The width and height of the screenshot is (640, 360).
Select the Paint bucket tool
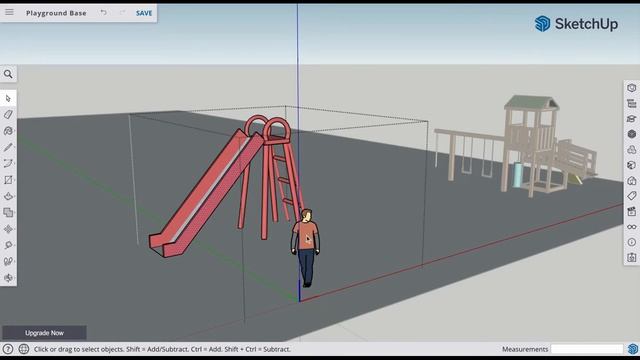click(x=8, y=131)
